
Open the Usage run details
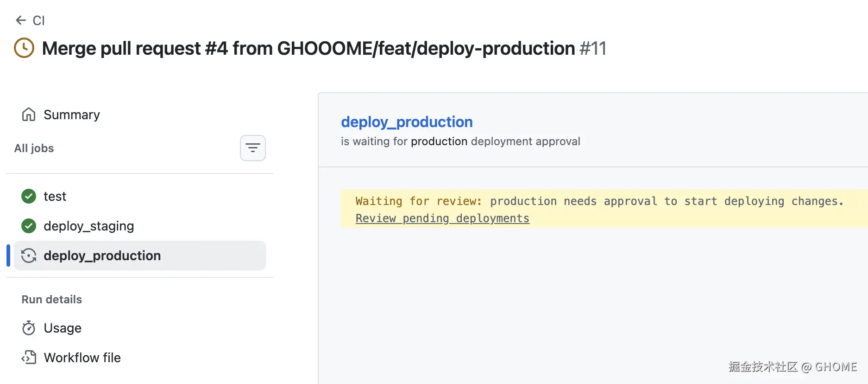[63, 328]
